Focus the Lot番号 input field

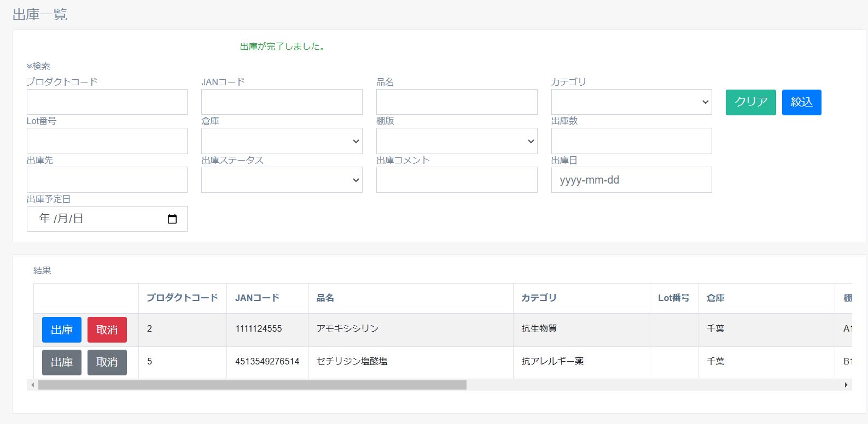click(107, 141)
